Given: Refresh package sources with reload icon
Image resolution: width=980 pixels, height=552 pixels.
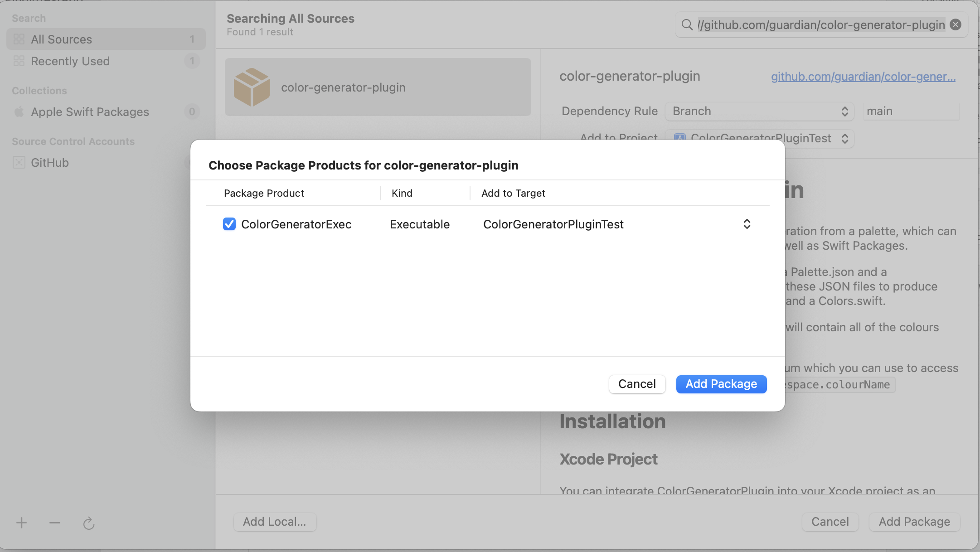Looking at the screenshot, I should pos(89,523).
